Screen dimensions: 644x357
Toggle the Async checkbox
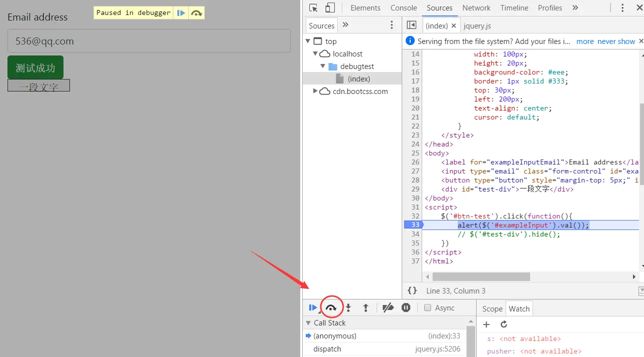(x=428, y=308)
